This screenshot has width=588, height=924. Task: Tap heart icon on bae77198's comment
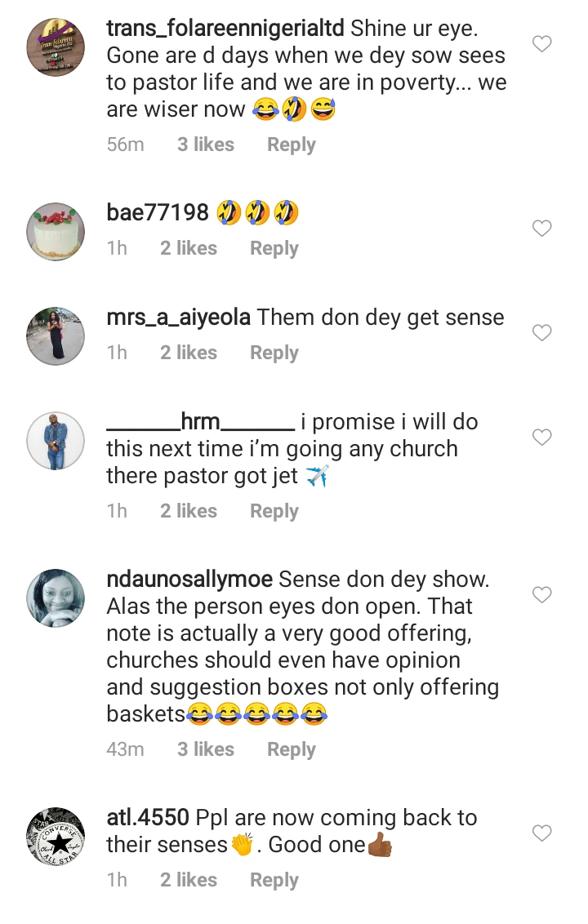542,229
